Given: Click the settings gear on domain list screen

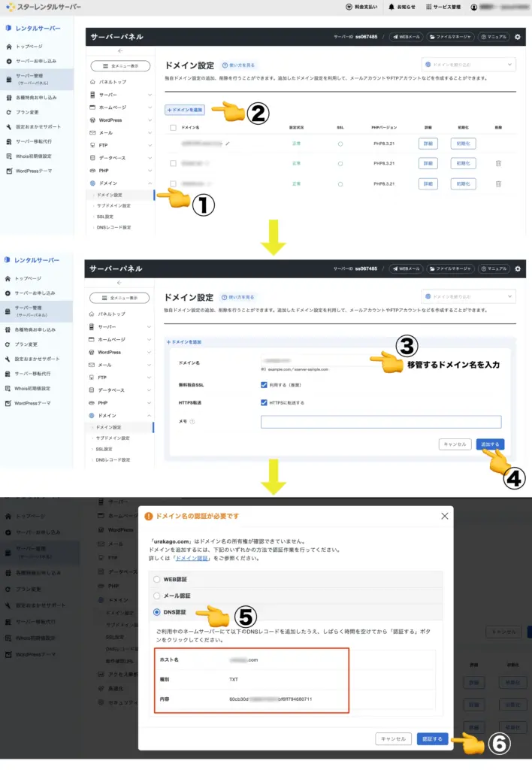Looking at the screenshot, I should click(x=517, y=37).
